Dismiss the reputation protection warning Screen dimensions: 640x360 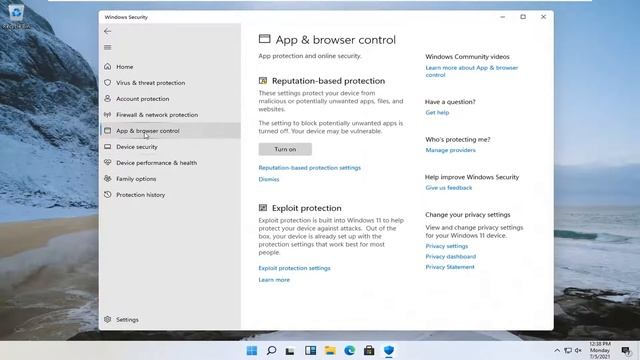[269, 179]
